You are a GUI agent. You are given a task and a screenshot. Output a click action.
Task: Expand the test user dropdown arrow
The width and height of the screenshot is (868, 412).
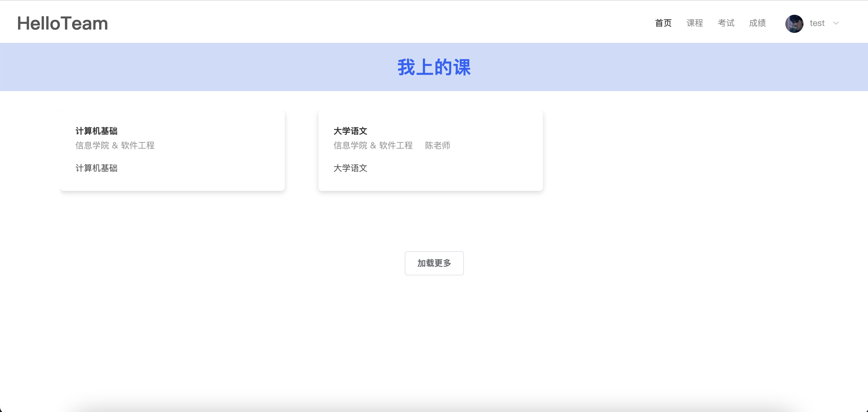836,23
